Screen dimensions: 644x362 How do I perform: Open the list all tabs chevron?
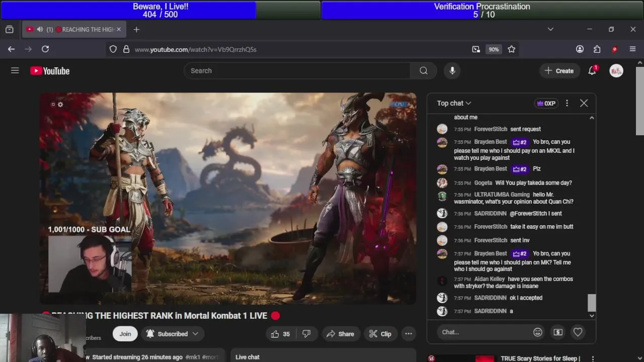(x=550, y=30)
